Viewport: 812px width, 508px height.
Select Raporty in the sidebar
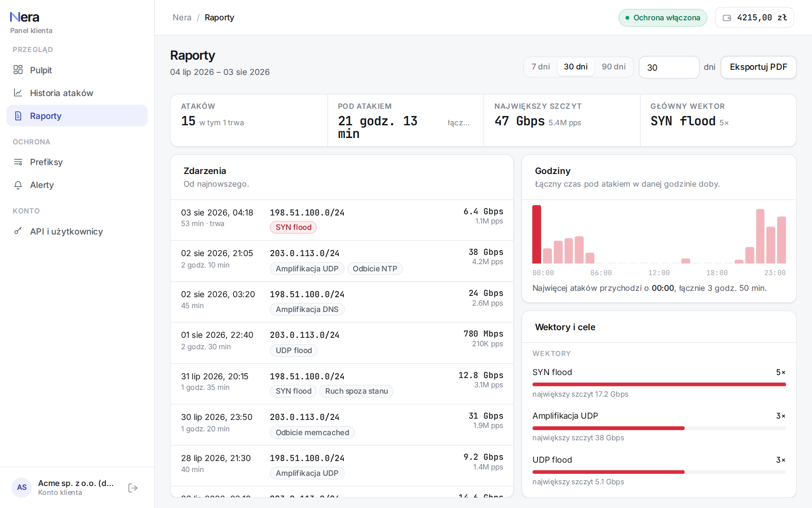click(x=77, y=116)
